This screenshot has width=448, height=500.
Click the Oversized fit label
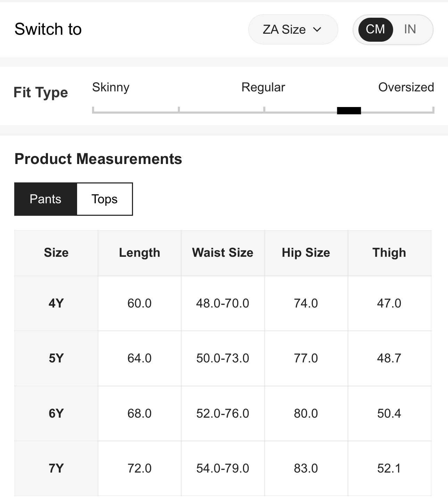[406, 87]
